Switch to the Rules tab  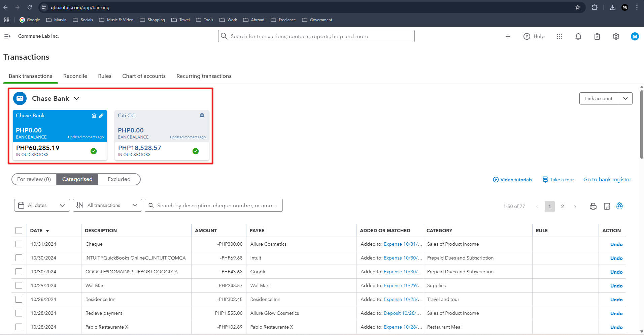point(105,76)
